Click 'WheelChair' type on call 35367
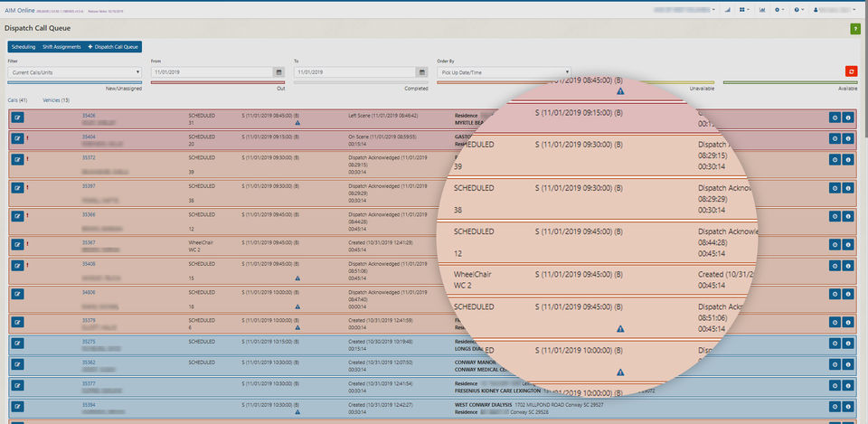Screen dimensions: 868x424 click(x=201, y=242)
